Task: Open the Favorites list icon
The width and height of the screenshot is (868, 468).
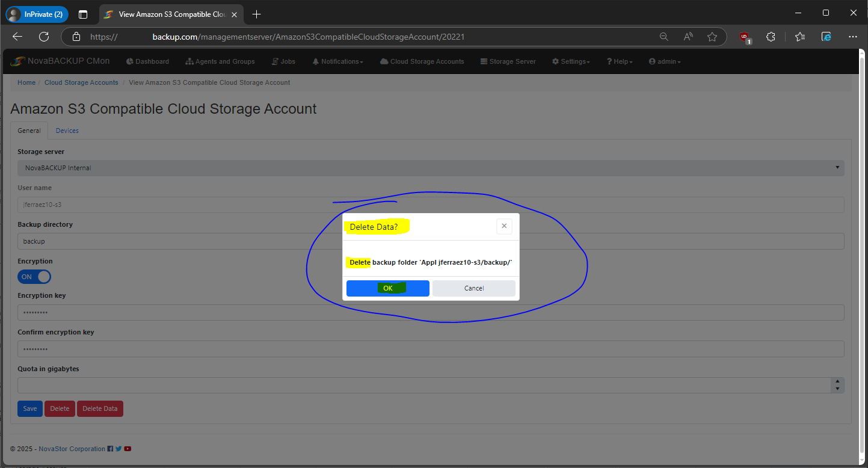Action: click(x=799, y=37)
